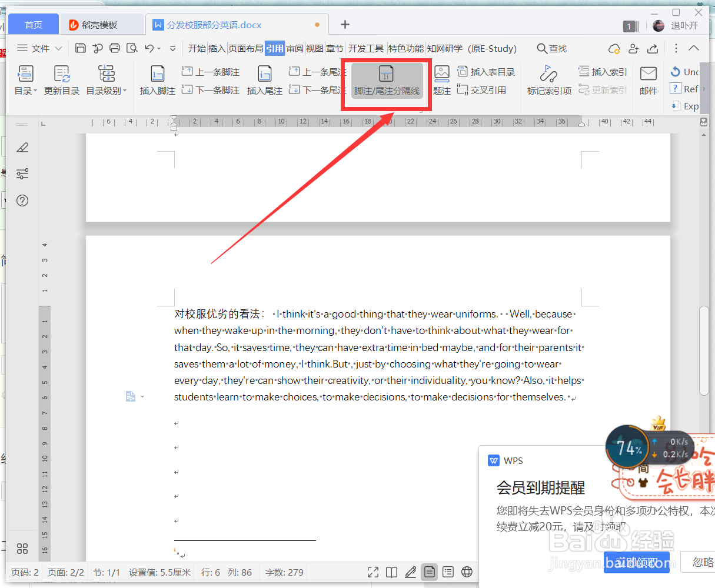Click the 查找 search box

pyautogui.click(x=552, y=48)
